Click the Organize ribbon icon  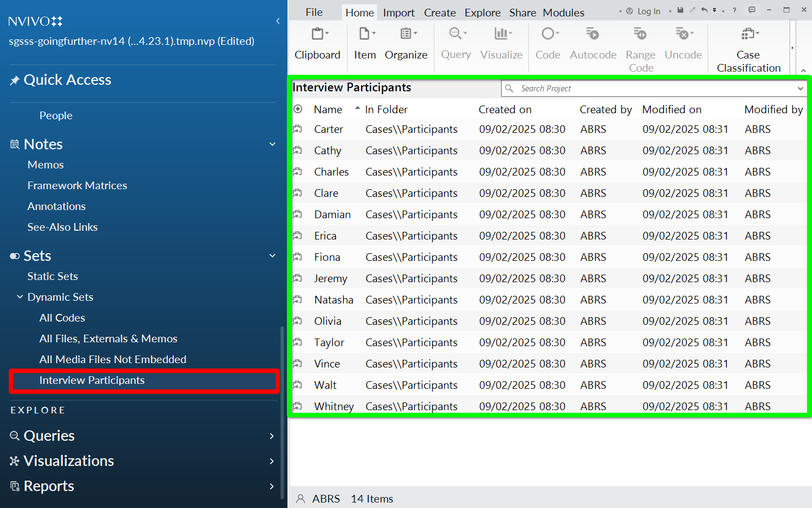tap(405, 34)
